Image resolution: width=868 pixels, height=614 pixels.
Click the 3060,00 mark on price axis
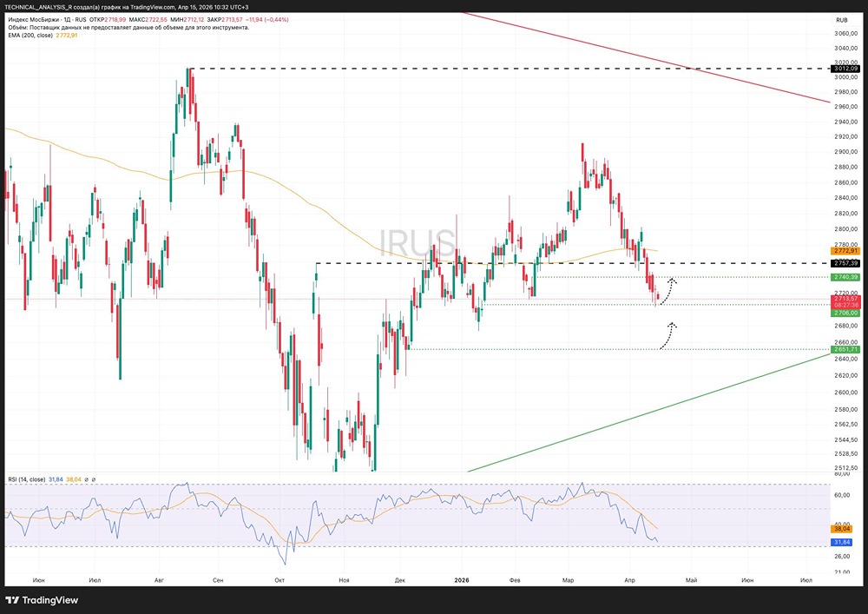click(845, 34)
